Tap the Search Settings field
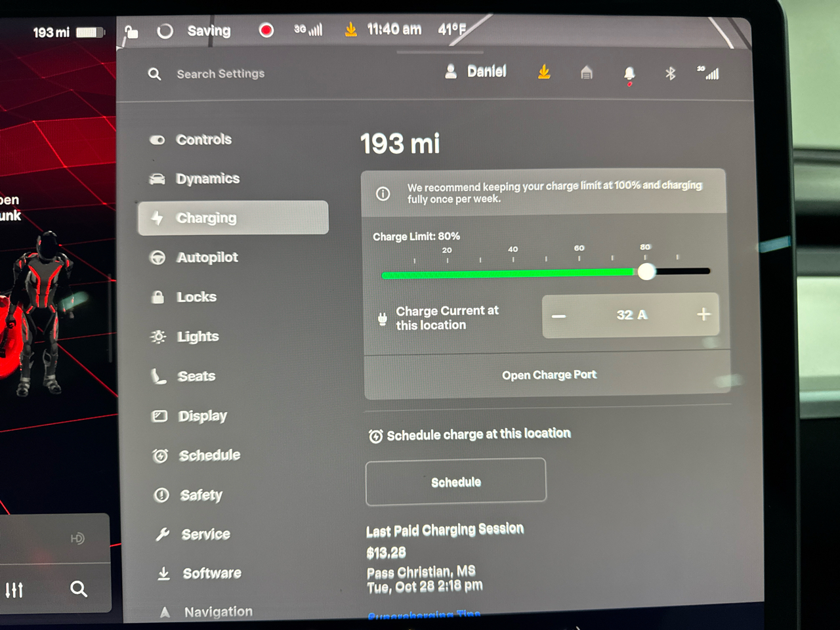The width and height of the screenshot is (840, 630). (220, 74)
